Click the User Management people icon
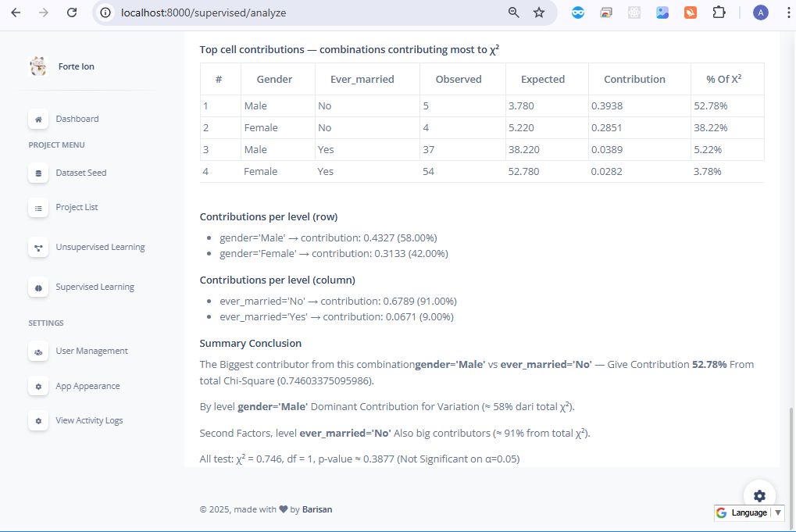 38,352
